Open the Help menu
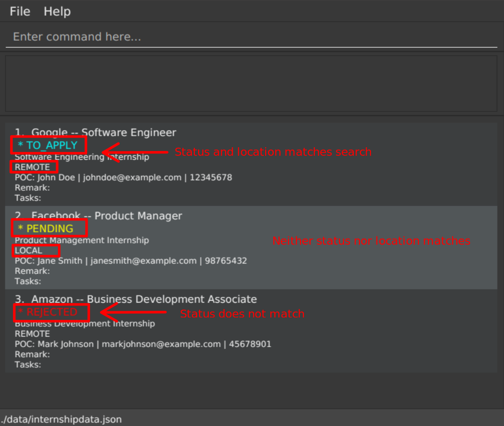504x426 pixels. click(x=56, y=11)
